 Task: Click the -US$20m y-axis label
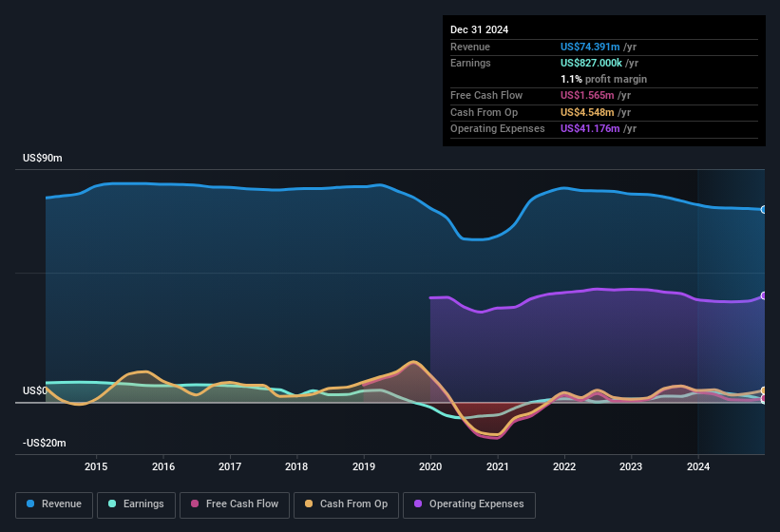tap(45, 443)
